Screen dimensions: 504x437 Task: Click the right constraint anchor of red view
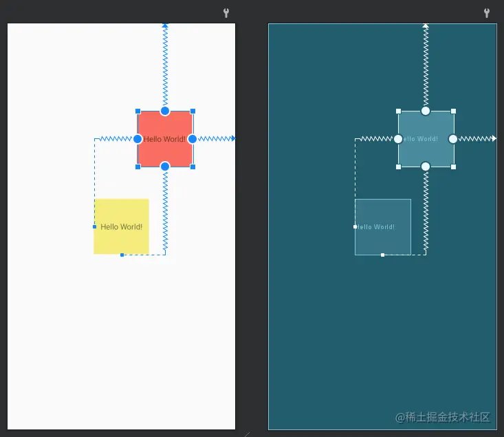(193, 139)
